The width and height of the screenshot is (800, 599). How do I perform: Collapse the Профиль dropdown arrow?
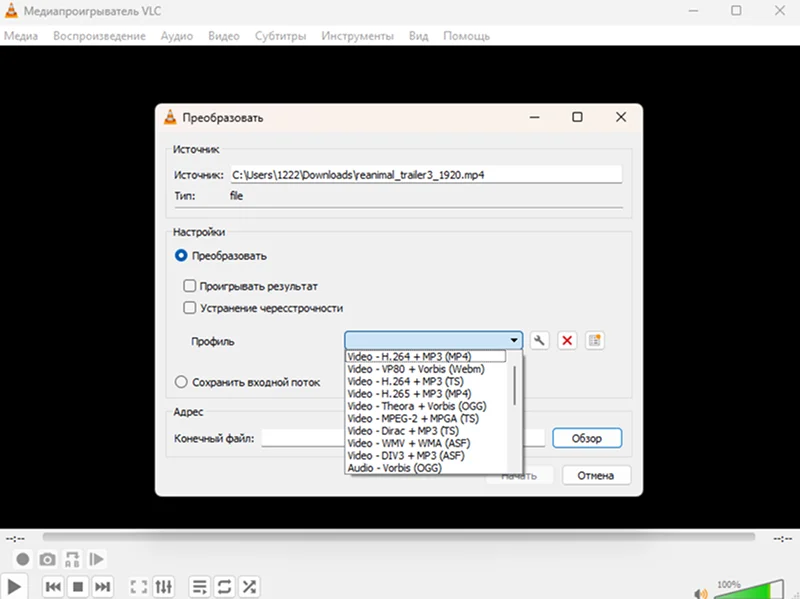click(514, 340)
